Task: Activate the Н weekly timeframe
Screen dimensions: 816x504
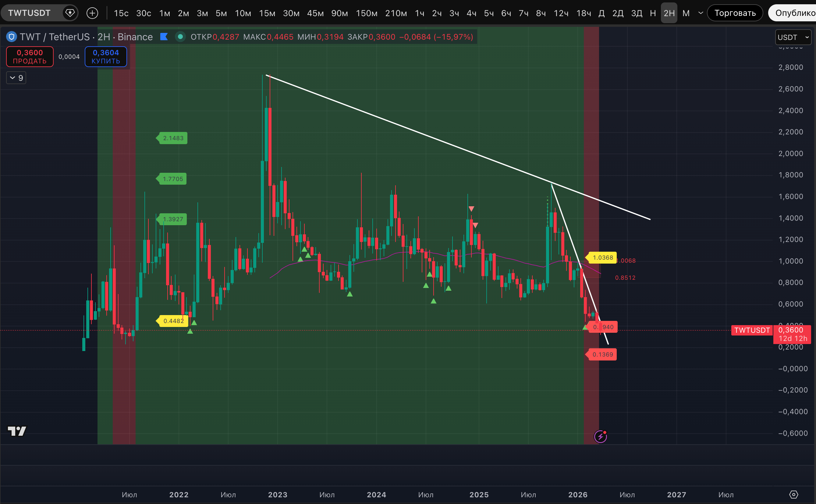Action: [x=653, y=13]
